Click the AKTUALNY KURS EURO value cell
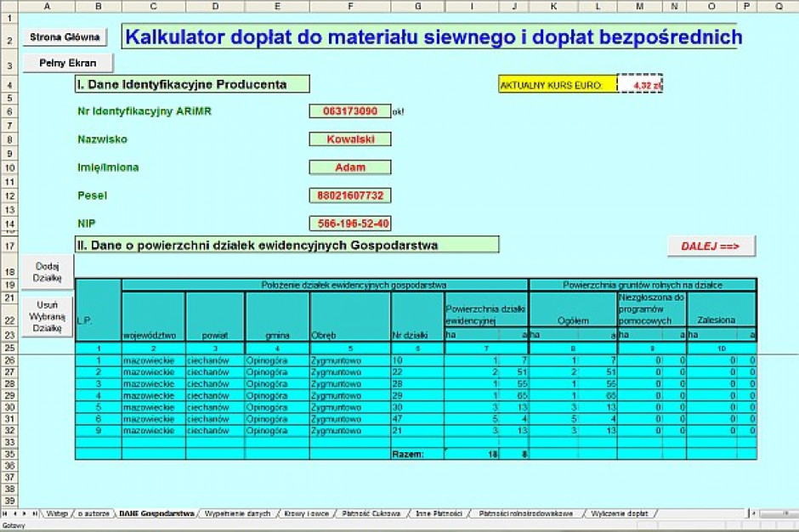This screenshot has width=799, height=532. (x=642, y=84)
